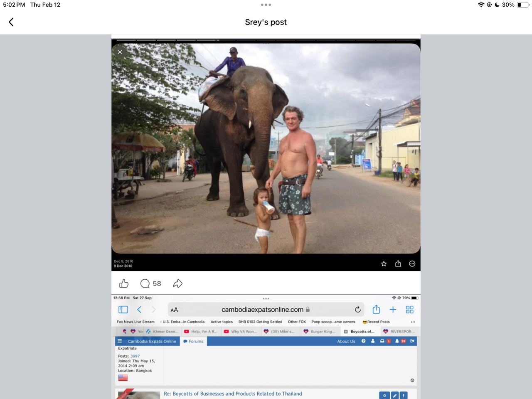The height and width of the screenshot is (399, 532).
Task: Open the About Us menu item
Action: click(x=346, y=341)
